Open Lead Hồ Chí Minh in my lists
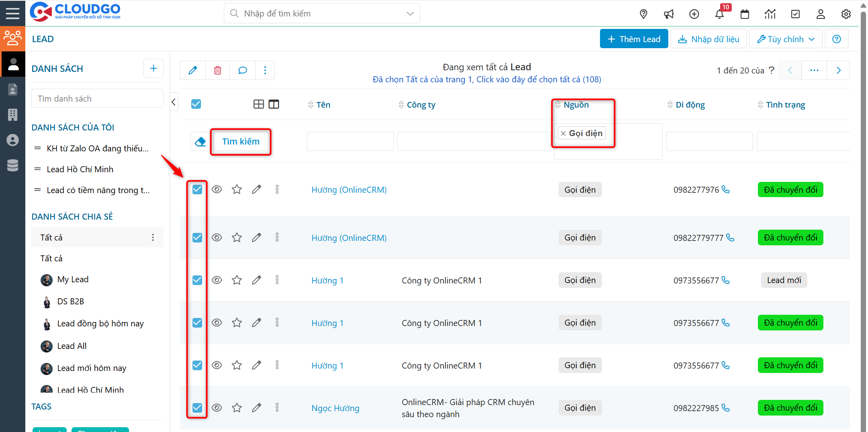Viewport: 868px width, 432px height. coord(80,169)
